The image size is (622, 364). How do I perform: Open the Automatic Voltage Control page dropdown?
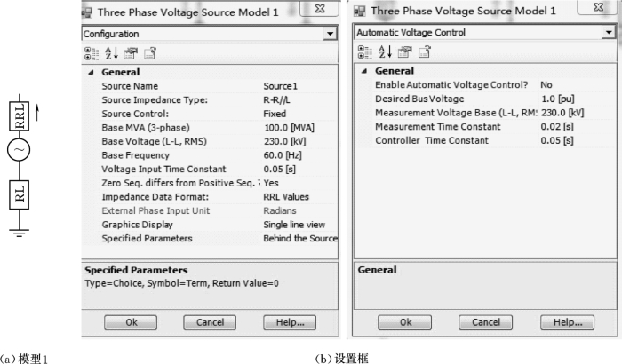point(609,33)
